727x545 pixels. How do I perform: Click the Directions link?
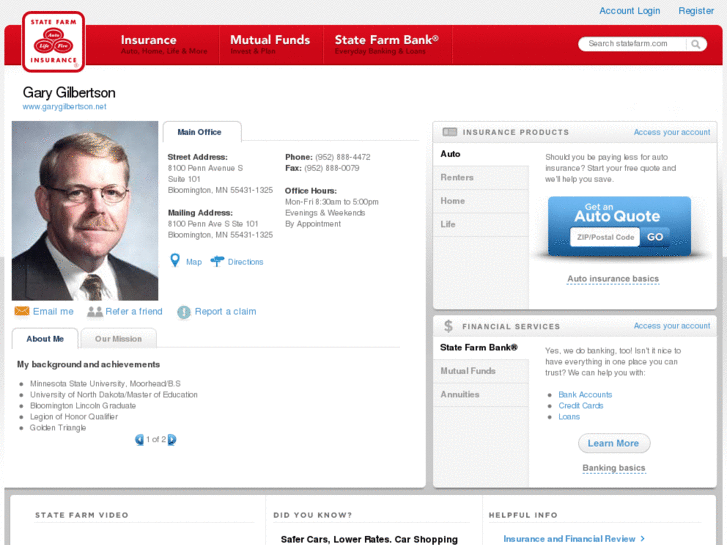(x=245, y=262)
